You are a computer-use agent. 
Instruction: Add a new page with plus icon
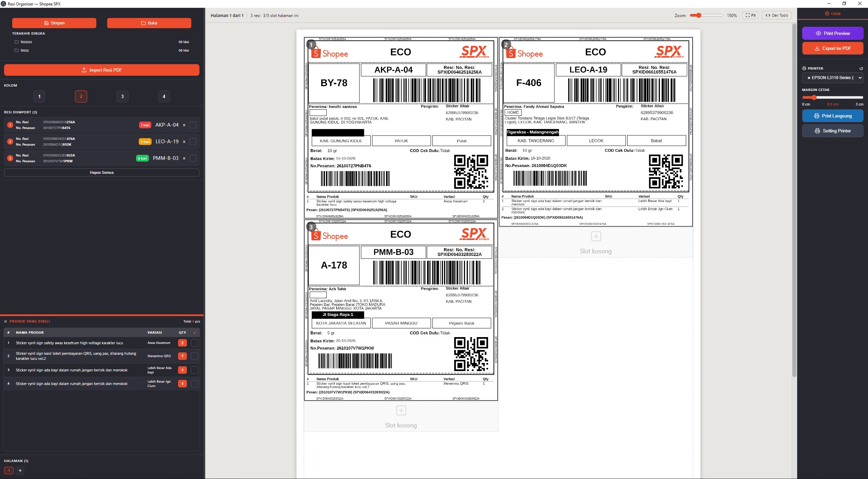[20, 471]
